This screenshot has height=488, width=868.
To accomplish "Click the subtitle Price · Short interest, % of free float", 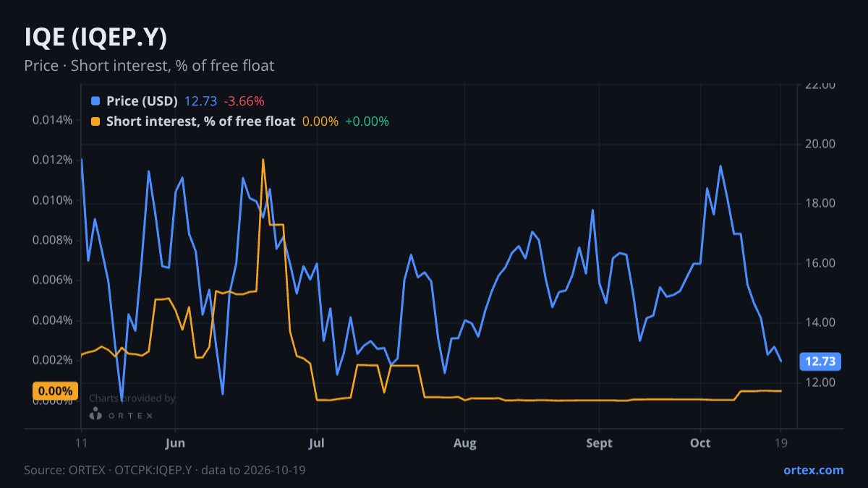I will (x=149, y=66).
